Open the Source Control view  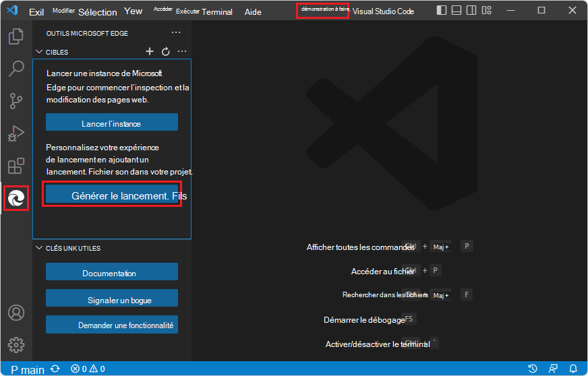pos(16,101)
